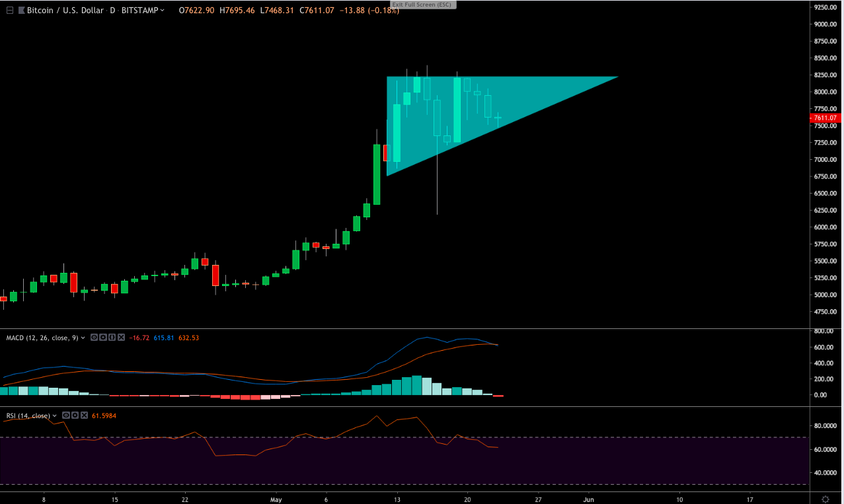Expand the MACD title dropdown chevron
The width and height of the screenshot is (844, 504).
click(82, 338)
